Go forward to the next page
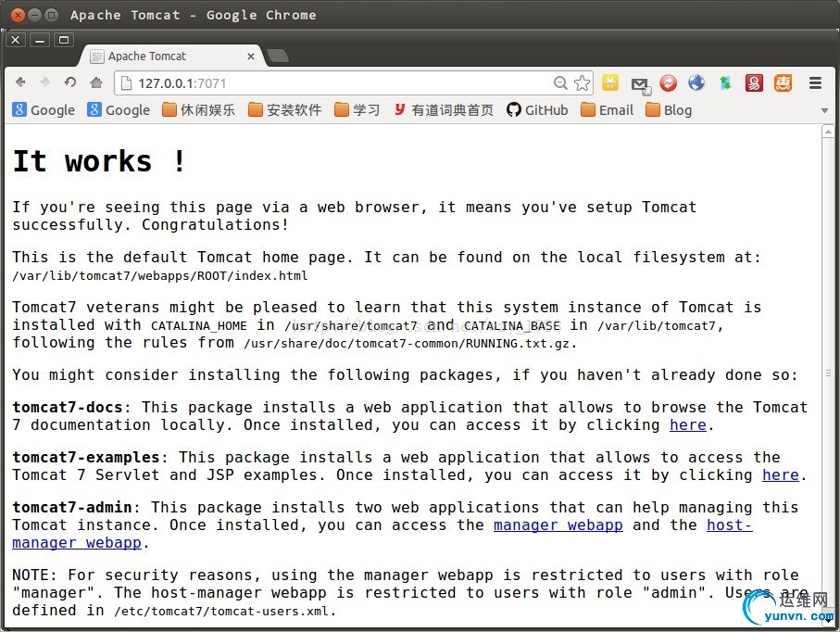Viewport: 840px width, 632px height. [45, 82]
